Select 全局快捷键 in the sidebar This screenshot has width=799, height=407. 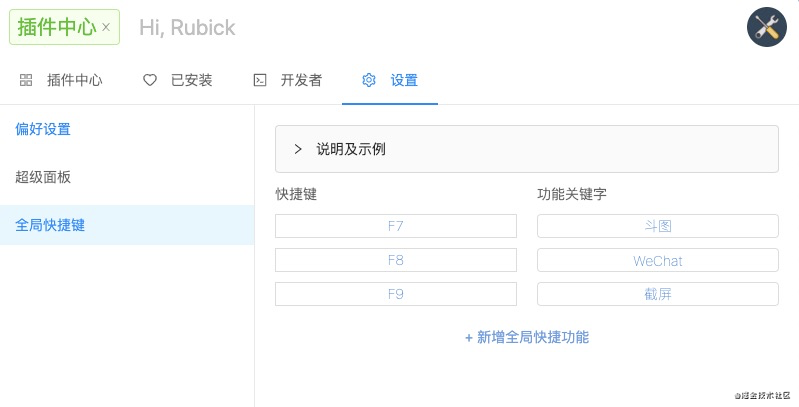point(50,225)
